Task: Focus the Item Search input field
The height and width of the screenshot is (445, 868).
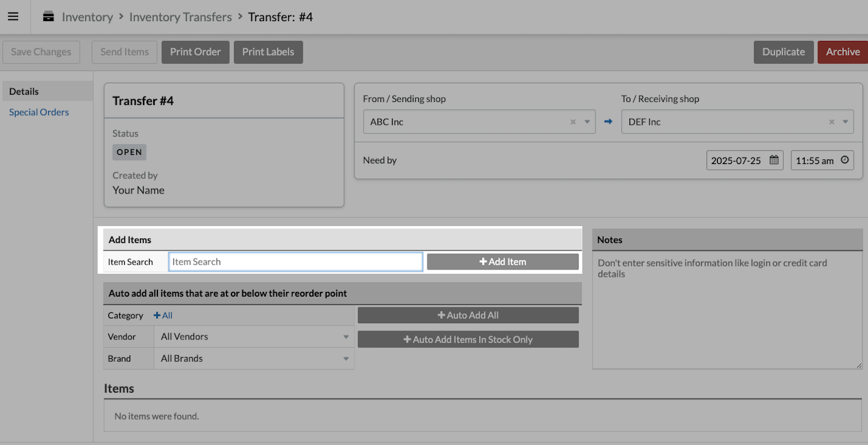Action: 295,262
